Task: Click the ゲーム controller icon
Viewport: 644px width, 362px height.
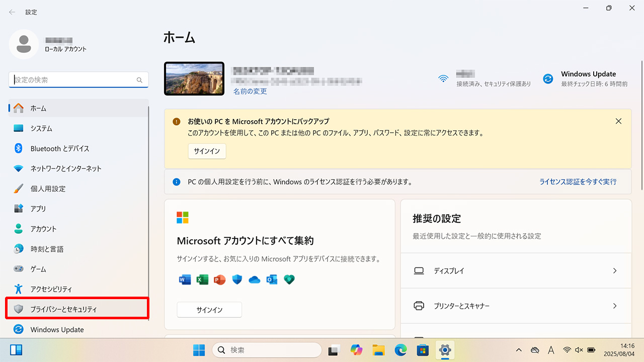Action: (x=19, y=269)
